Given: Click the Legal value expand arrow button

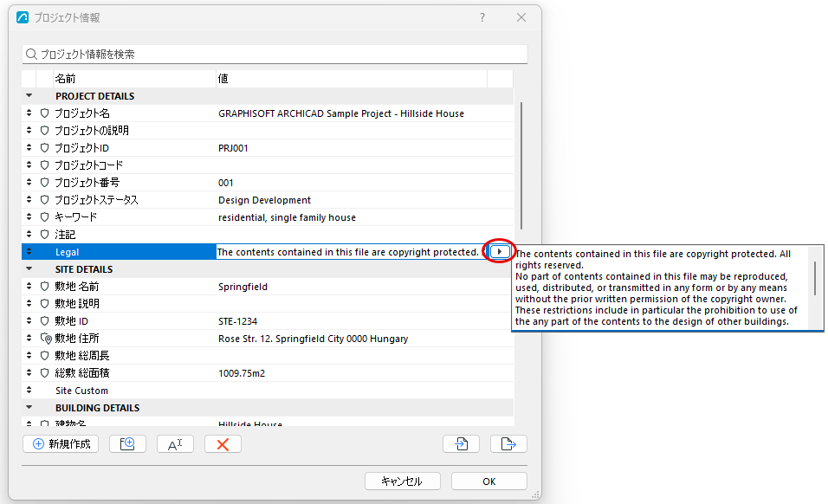Looking at the screenshot, I should [500, 252].
